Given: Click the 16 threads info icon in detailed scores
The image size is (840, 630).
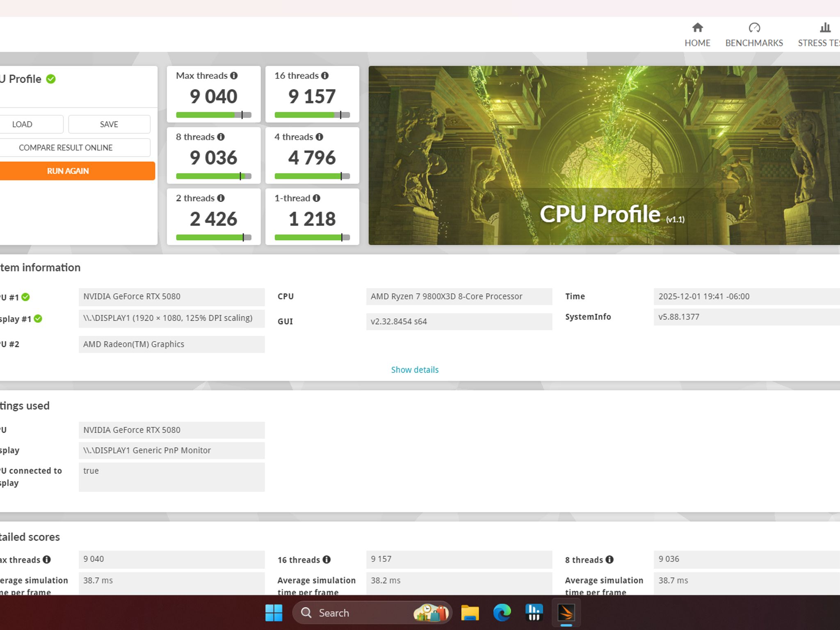Looking at the screenshot, I should (326, 559).
